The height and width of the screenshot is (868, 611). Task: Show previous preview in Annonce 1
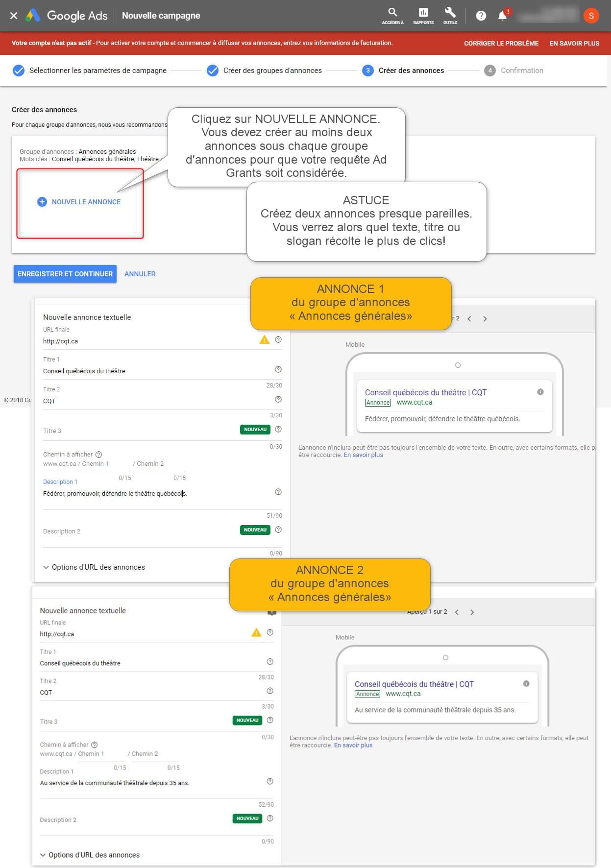pyautogui.click(x=469, y=319)
